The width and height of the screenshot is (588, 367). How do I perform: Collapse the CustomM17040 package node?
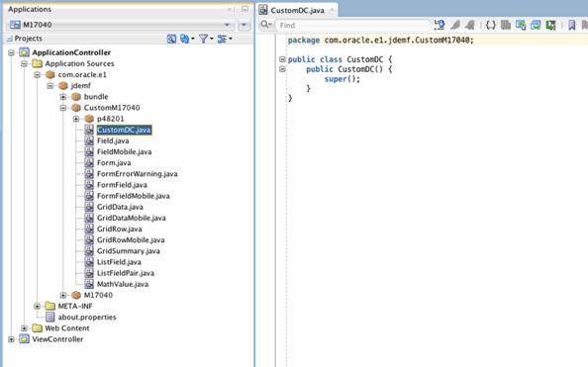click(x=63, y=108)
